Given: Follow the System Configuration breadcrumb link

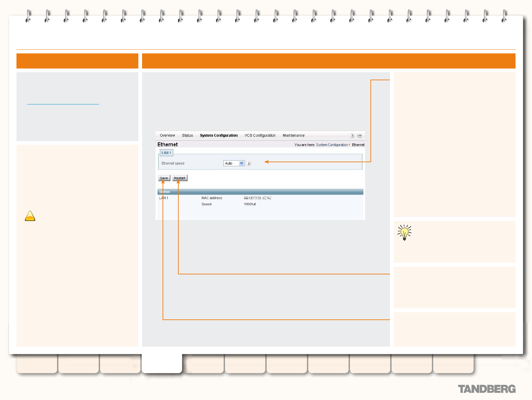Looking at the screenshot, I should (332, 145).
